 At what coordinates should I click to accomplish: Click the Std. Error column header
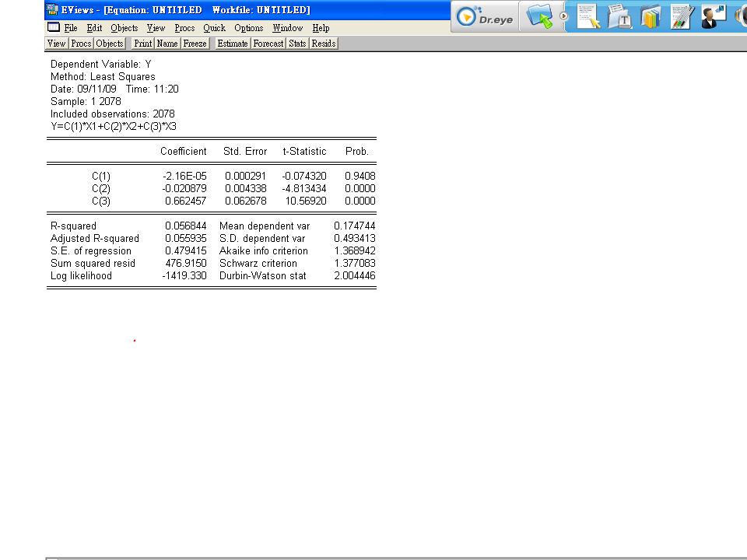pyautogui.click(x=245, y=152)
